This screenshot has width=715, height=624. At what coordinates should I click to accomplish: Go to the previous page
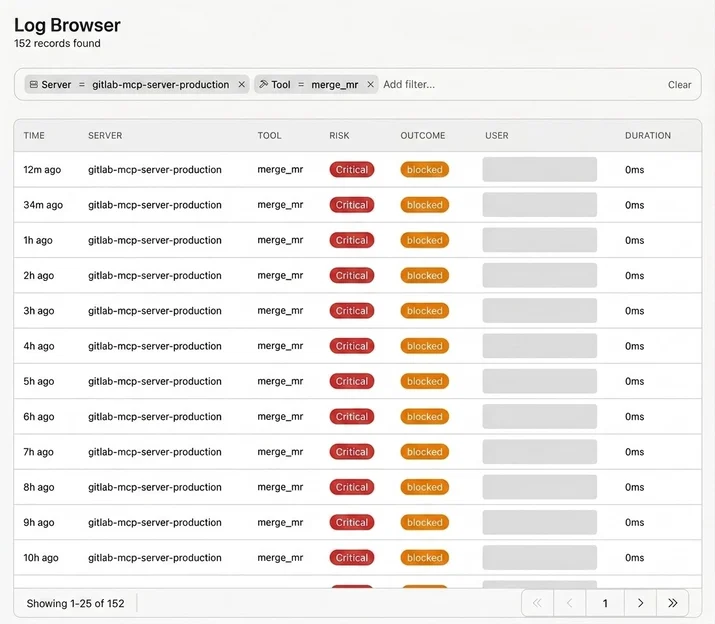pos(570,603)
